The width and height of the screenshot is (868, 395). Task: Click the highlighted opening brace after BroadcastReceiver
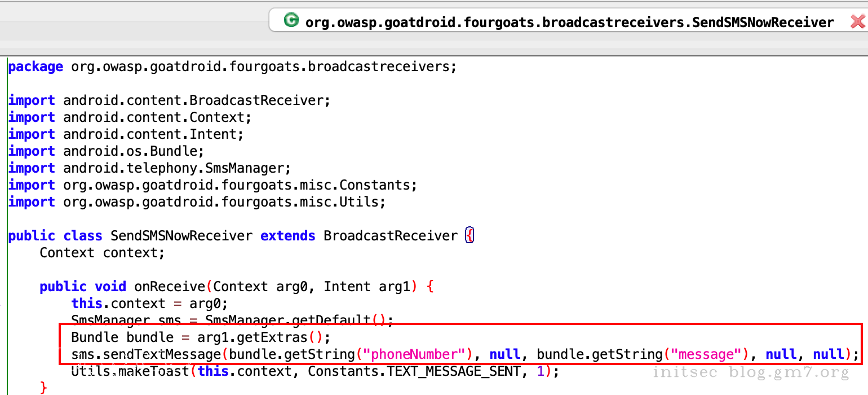pyautogui.click(x=470, y=235)
